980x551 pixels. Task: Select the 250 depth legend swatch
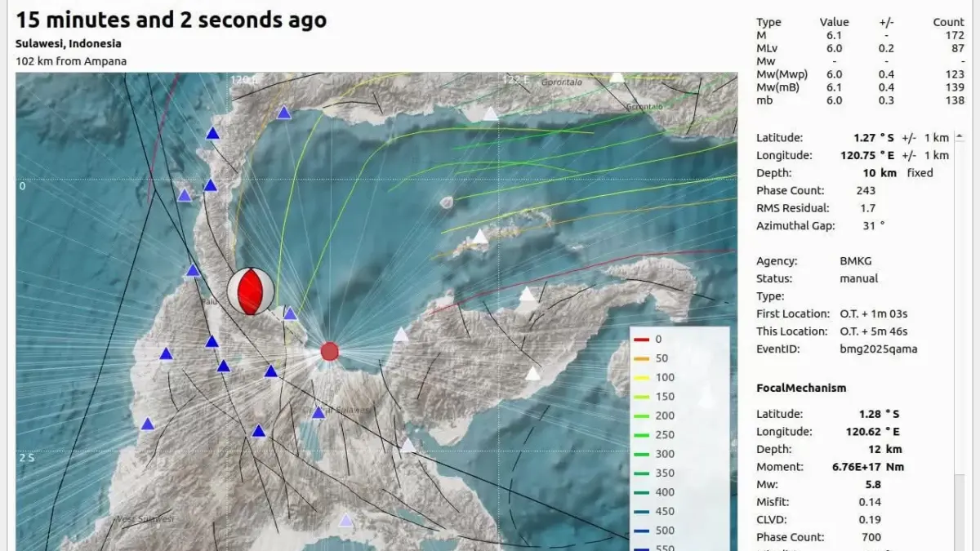(x=641, y=435)
